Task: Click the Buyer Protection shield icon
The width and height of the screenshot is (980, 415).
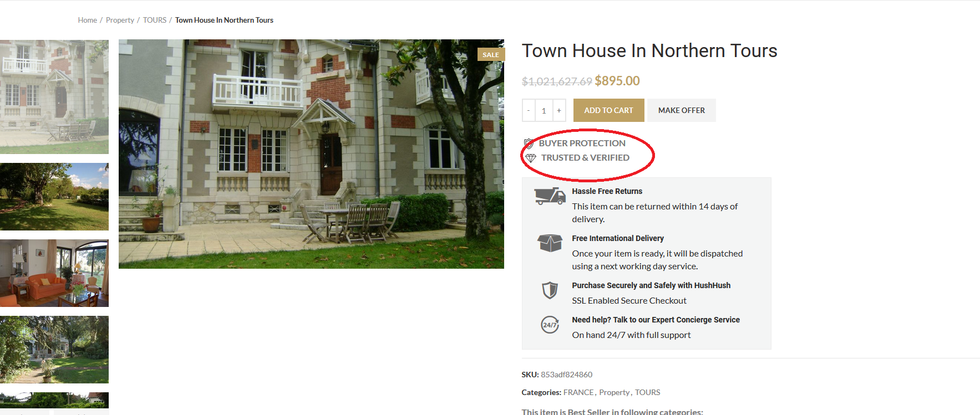Action: coord(529,144)
